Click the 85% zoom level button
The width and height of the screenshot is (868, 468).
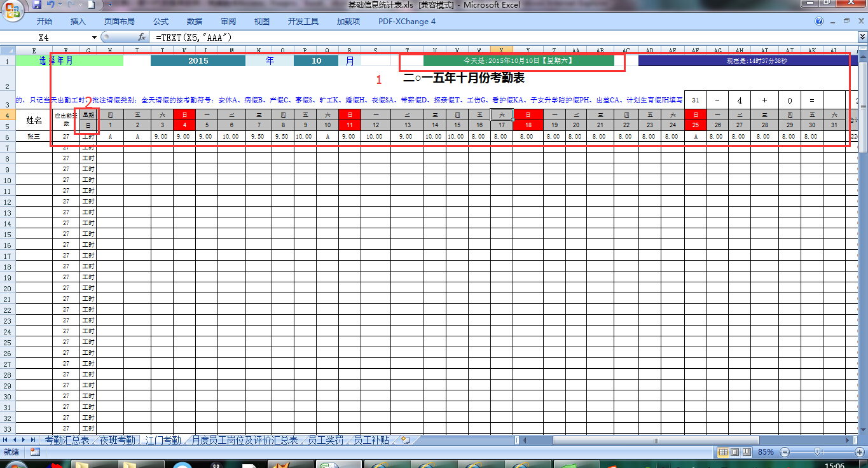coord(766,452)
